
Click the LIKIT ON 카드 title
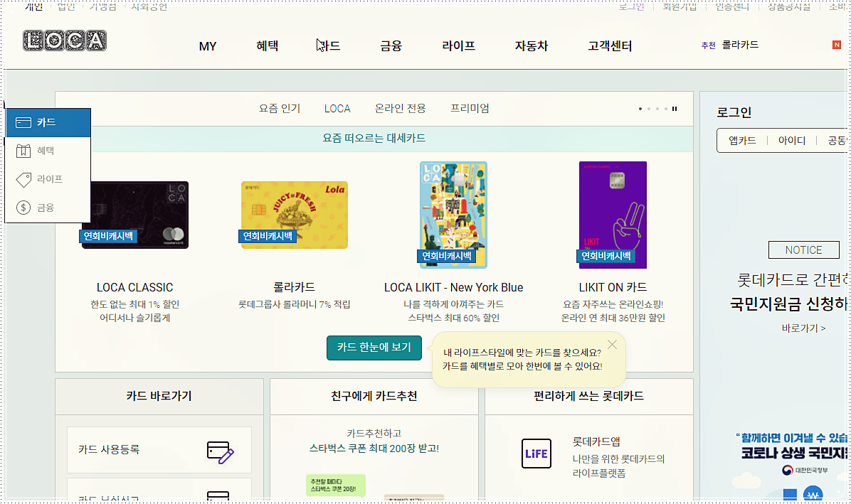click(x=613, y=287)
